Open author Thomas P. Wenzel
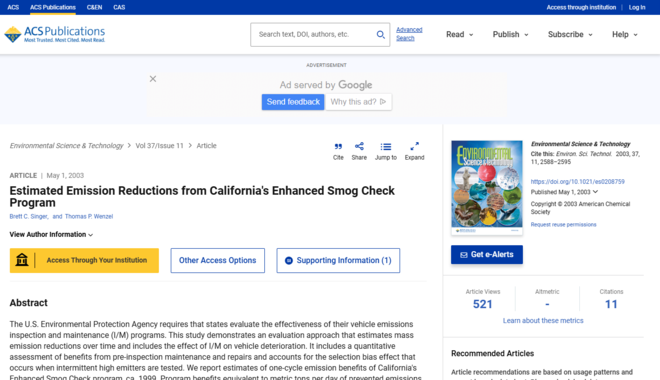 click(89, 216)
